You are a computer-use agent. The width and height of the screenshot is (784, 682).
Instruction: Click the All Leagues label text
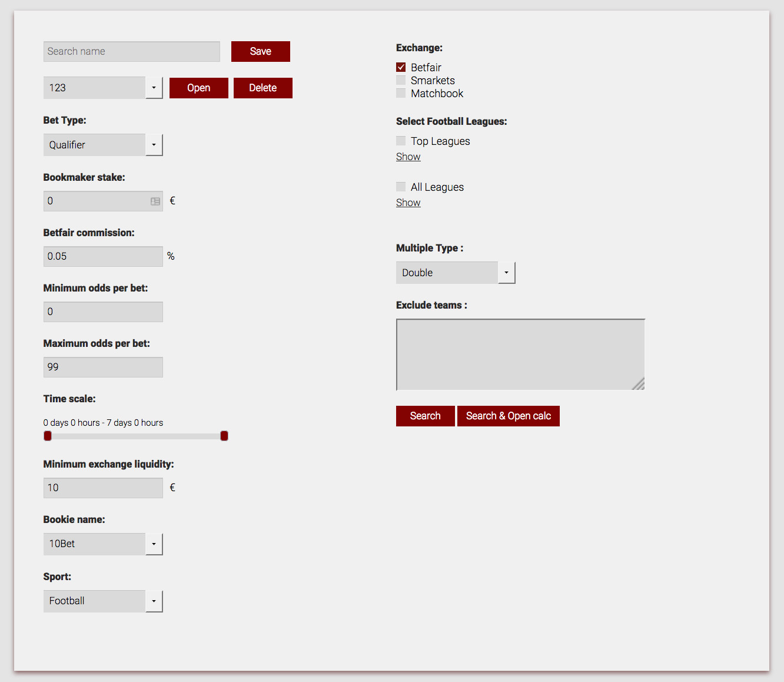click(x=437, y=187)
